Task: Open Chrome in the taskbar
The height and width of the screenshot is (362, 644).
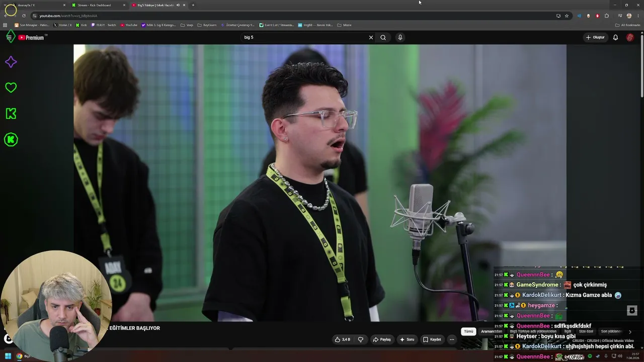Action: 19,356
